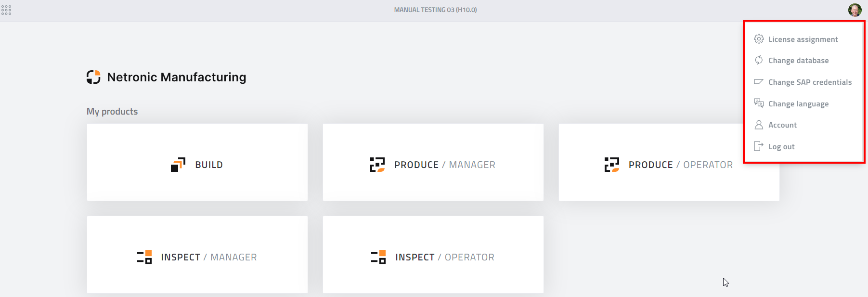The height and width of the screenshot is (297, 868).
Task: Click the INSPECT / OPERATOR product icon
Action: (x=378, y=257)
